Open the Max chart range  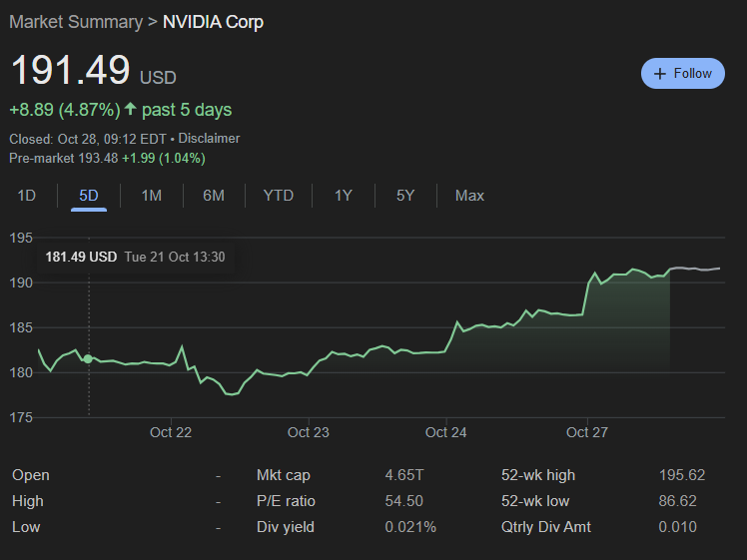click(x=469, y=196)
